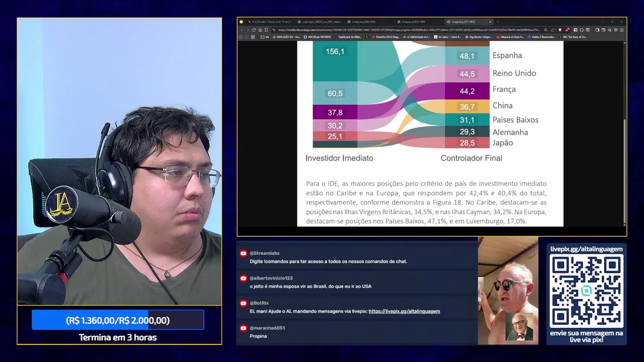The image size is (644, 362).
Task: Click the YouTube icon beside @Streamlabs
Action: (244, 253)
